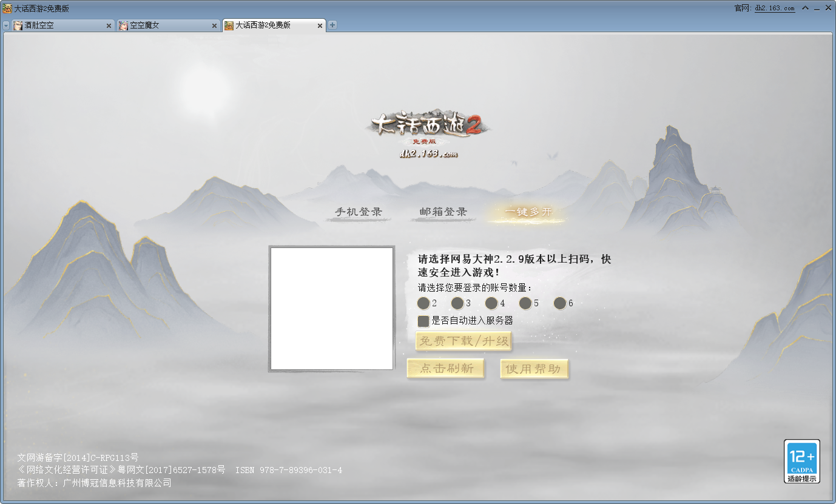Choose 邮箱登录 login method

[x=443, y=212]
